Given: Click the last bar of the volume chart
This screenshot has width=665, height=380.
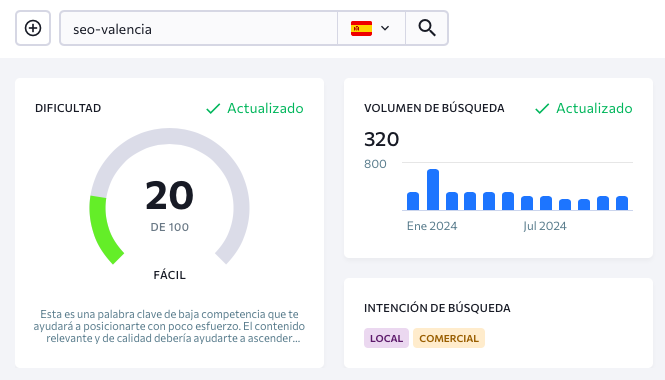Looking at the screenshot, I should click(622, 203).
